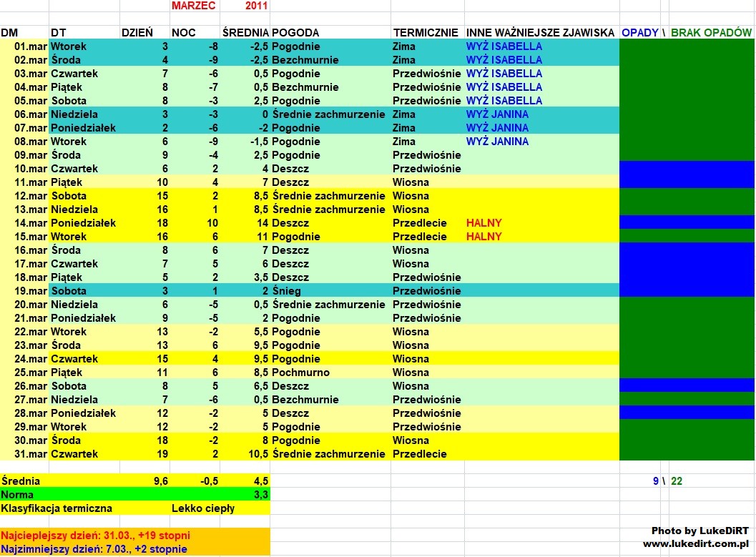Image resolution: width=756 pixels, height=557 pixels.
Task: Click the HALNY cell for 14.mar
Action: pyautogui.click(x=483, y=223)
